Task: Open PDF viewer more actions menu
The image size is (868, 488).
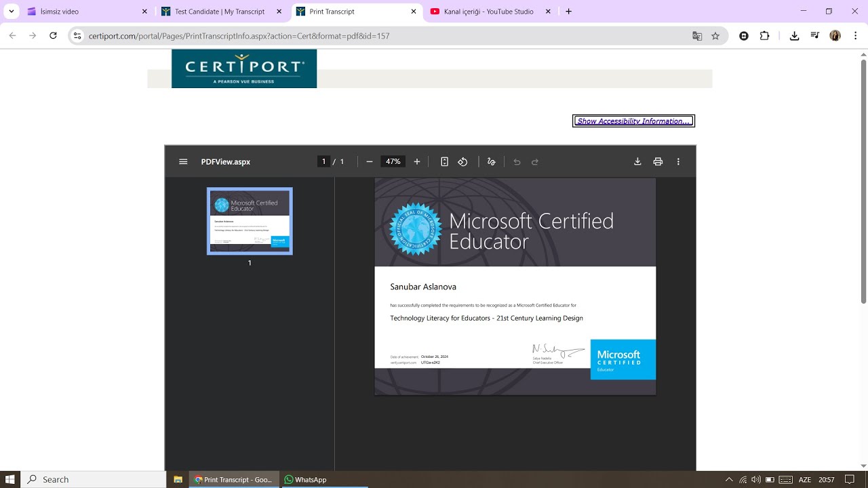Action: tap(678, 162)
